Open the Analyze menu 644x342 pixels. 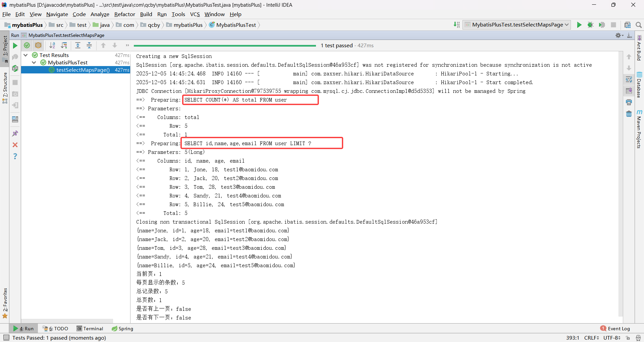click(100, 14)
